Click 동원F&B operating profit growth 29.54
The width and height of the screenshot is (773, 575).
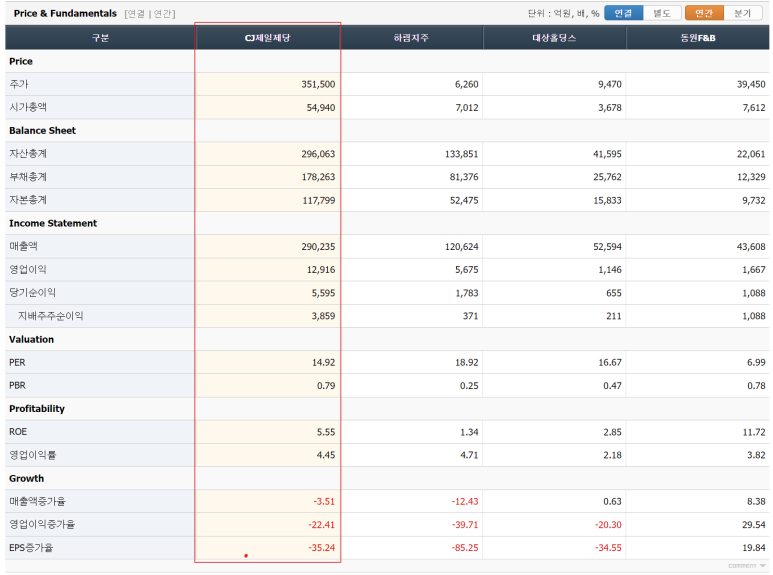754,525
